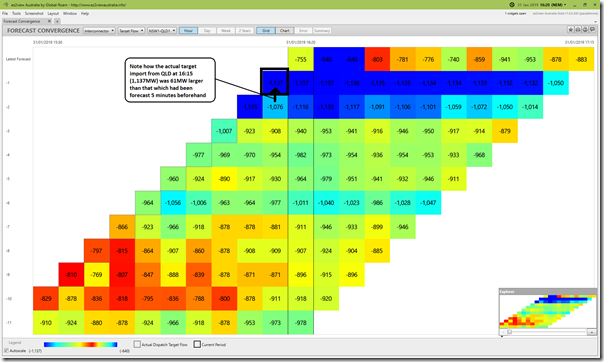Add a new tab with plus icon

pyautogui.click(x=57, y=21)
